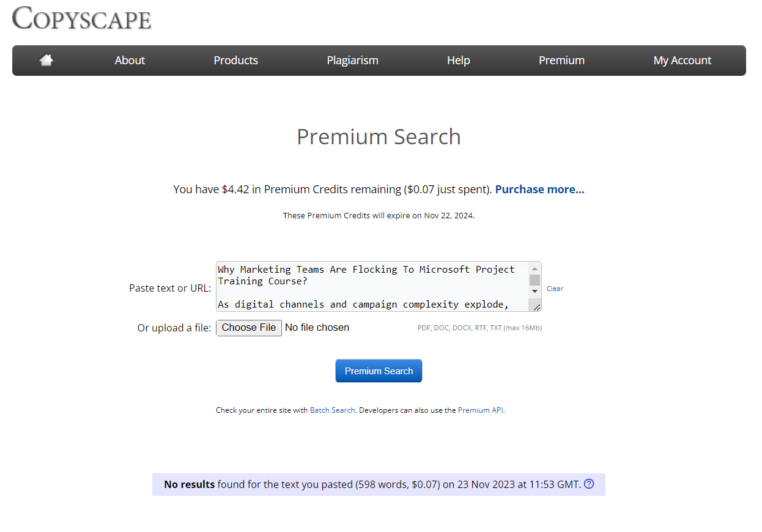Click the blue Premium Search button
The height and width of the screenshot is (532, 762).
point(379,371)
